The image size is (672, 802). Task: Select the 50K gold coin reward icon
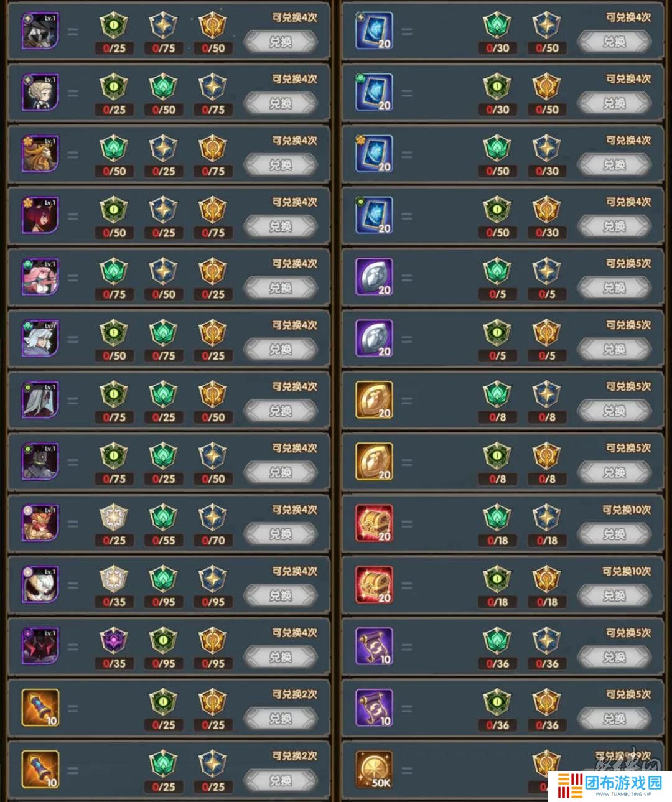374,770
